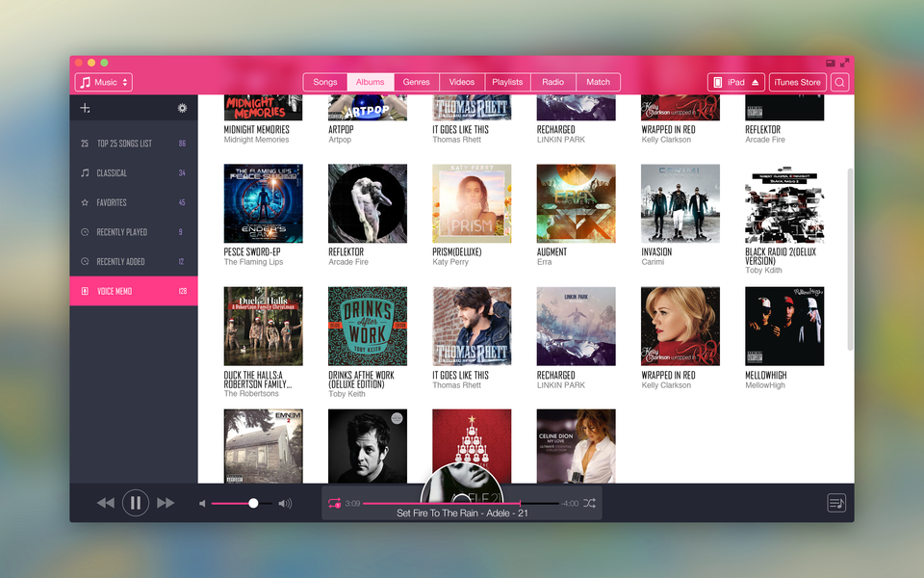
Task: Switch to the Videos tab
Action: pyautogui.click(x=461, y=82)
